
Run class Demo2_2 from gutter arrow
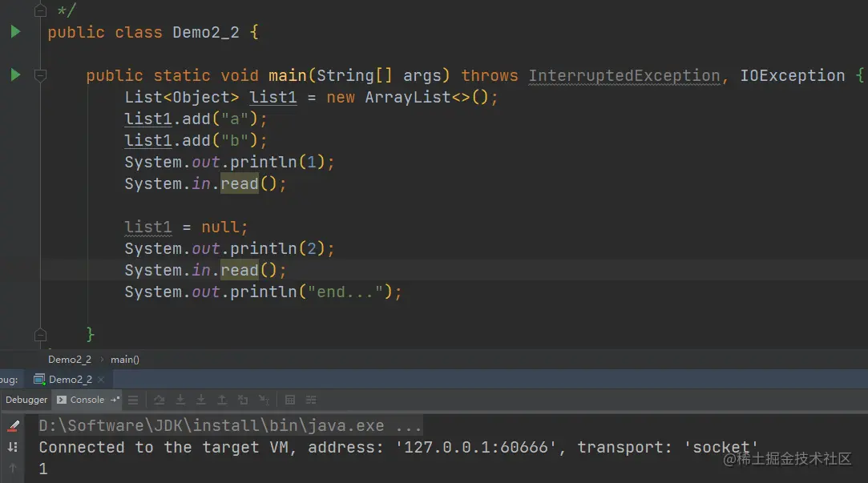(x=15, y=32)
